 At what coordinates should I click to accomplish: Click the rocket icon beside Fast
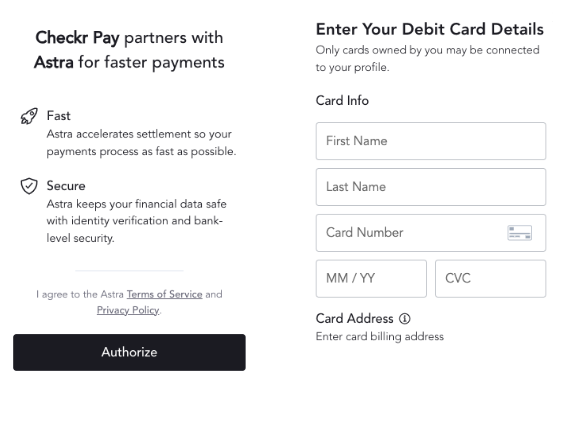pos(29,116)
